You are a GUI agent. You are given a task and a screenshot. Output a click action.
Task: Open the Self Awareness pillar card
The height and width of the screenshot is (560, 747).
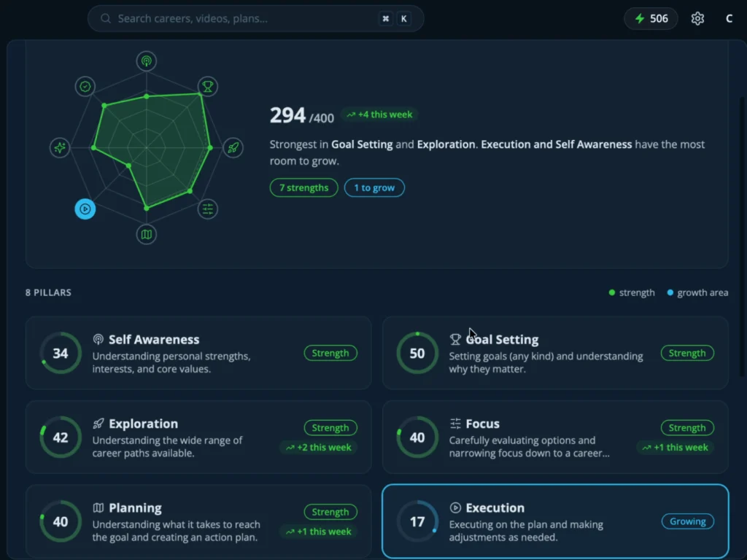198,353
